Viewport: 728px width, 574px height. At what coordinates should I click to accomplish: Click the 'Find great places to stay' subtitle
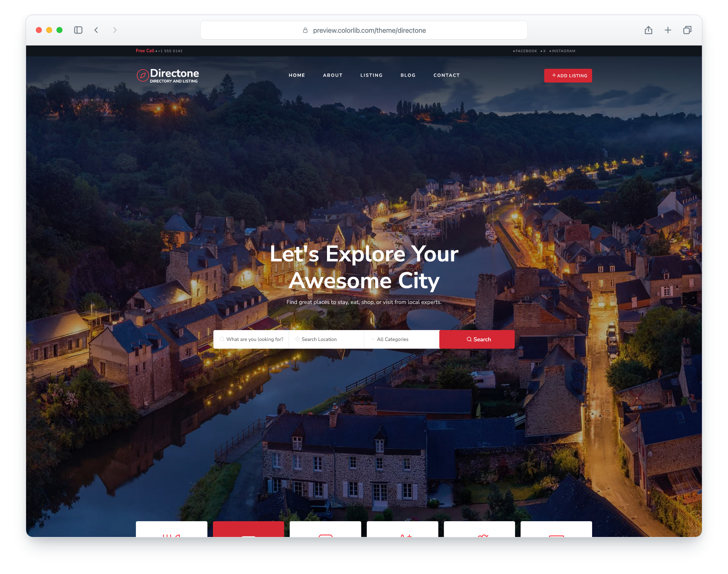pos(364,302)
